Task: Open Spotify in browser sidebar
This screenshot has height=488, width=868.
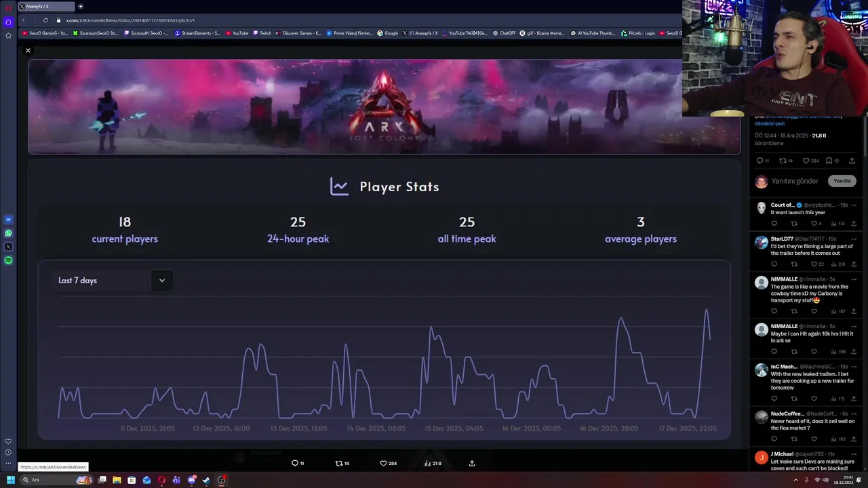Action: coord(8,260)
